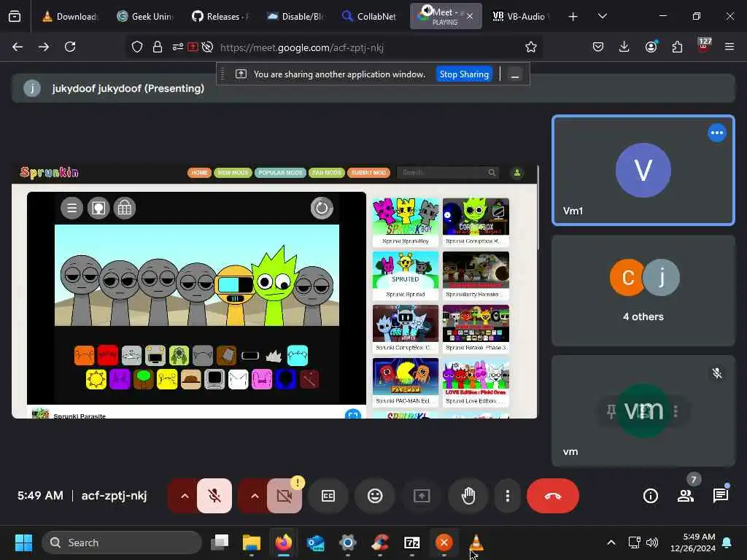The height and width of the screenshot is (560, 747).
Task: Open meeting details info icon
Action: [650, 496]
